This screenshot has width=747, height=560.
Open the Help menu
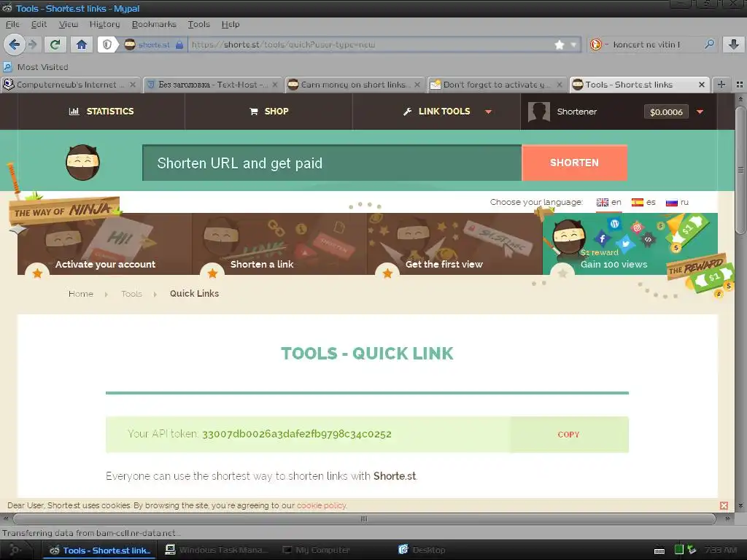pyautogui.click(x=231, y=24)
